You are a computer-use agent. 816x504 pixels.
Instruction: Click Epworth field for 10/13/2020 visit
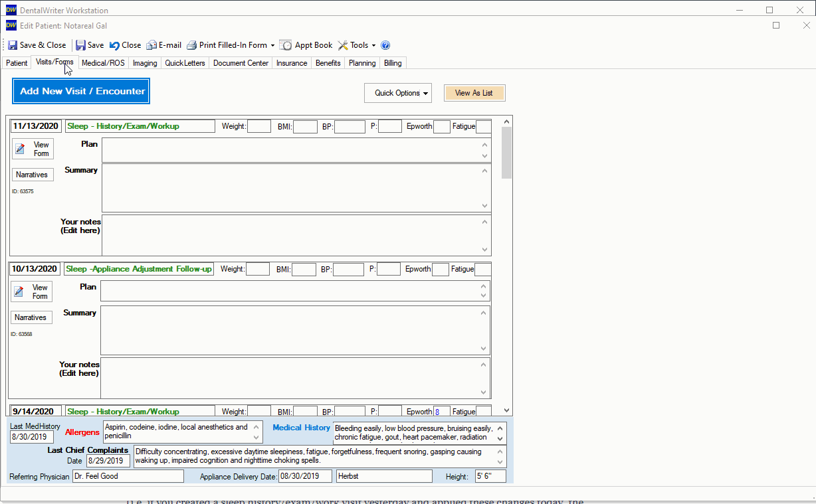[x=441, y=269]
